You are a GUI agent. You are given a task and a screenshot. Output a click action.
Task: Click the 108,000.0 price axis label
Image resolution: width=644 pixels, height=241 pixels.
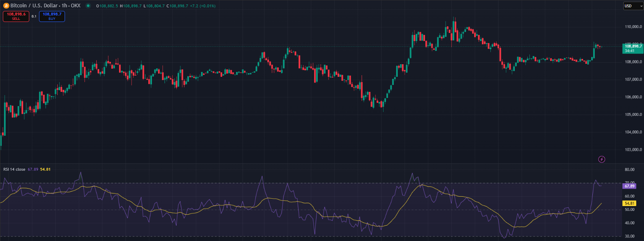(x=633, y=62)
